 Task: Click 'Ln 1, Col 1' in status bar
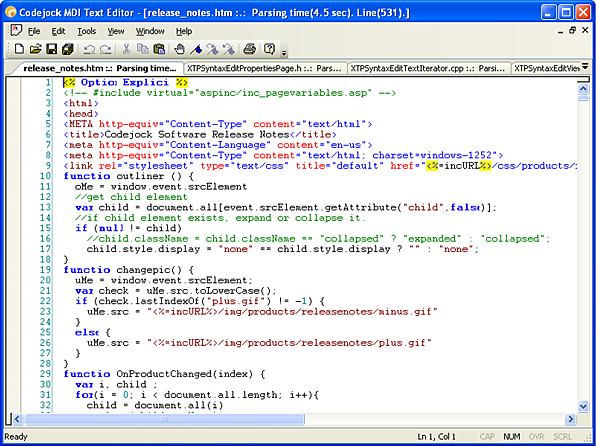(x=436, y=437)
